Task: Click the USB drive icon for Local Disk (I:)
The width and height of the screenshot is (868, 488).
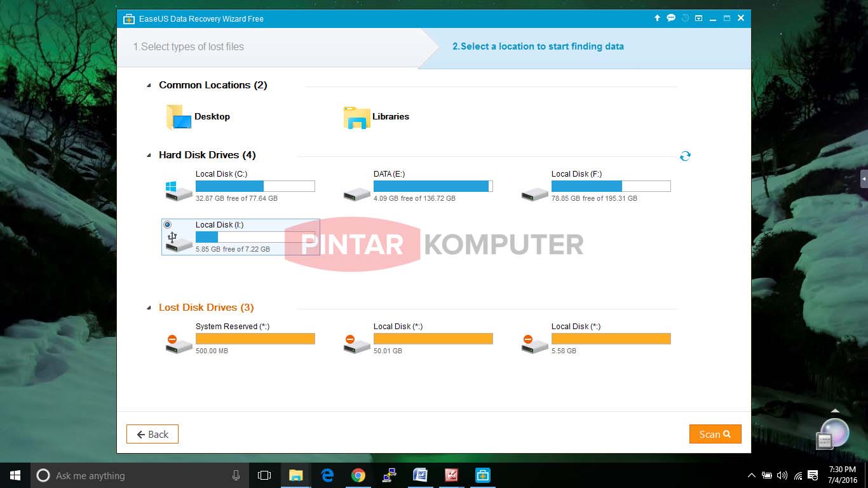Action: click(179, 242)
